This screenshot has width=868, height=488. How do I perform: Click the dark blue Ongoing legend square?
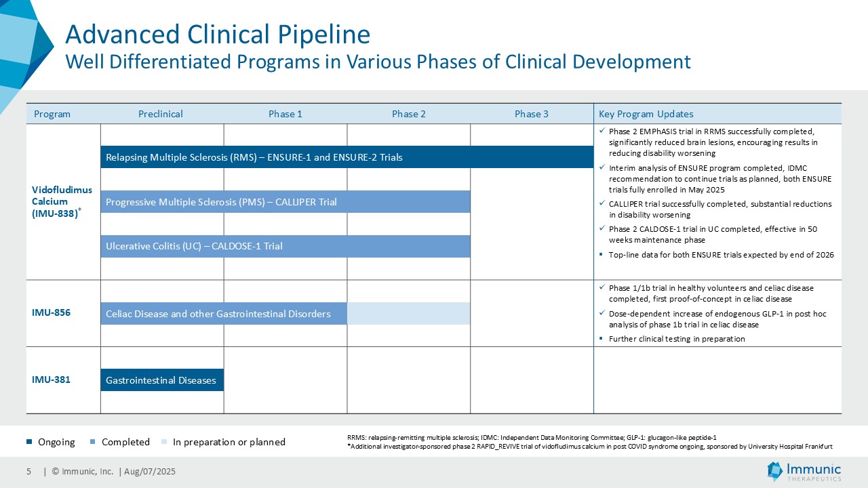(x=29, y=443)
